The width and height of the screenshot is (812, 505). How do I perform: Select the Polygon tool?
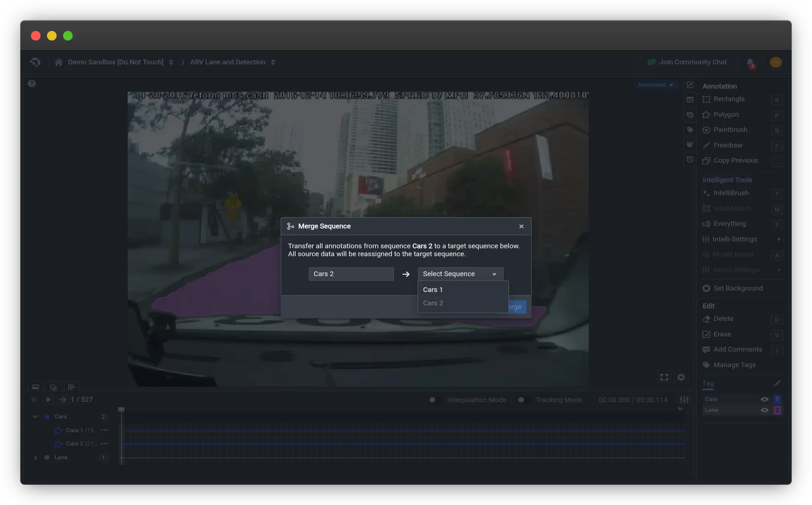click(725, 114)
